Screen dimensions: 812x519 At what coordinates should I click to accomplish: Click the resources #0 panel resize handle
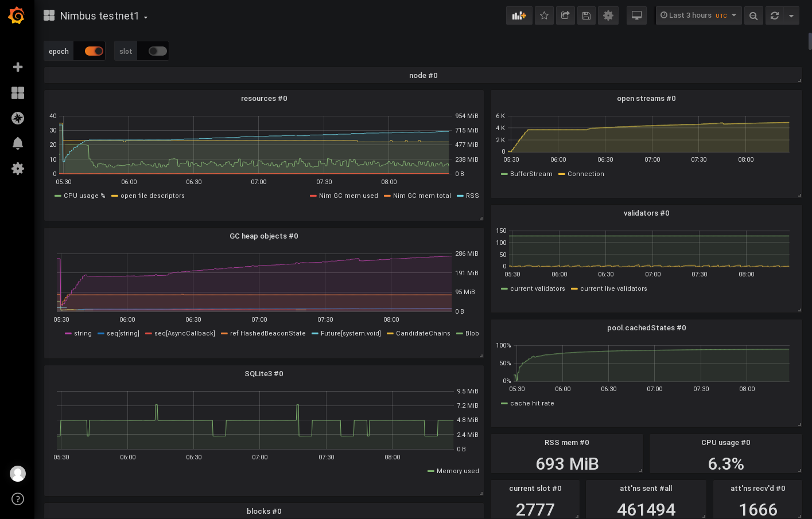(481, 218)
